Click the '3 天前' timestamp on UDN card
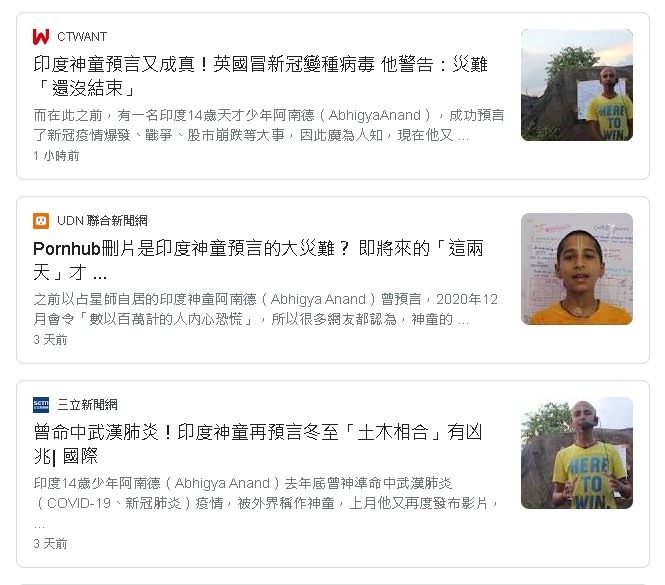 point(50,340)
